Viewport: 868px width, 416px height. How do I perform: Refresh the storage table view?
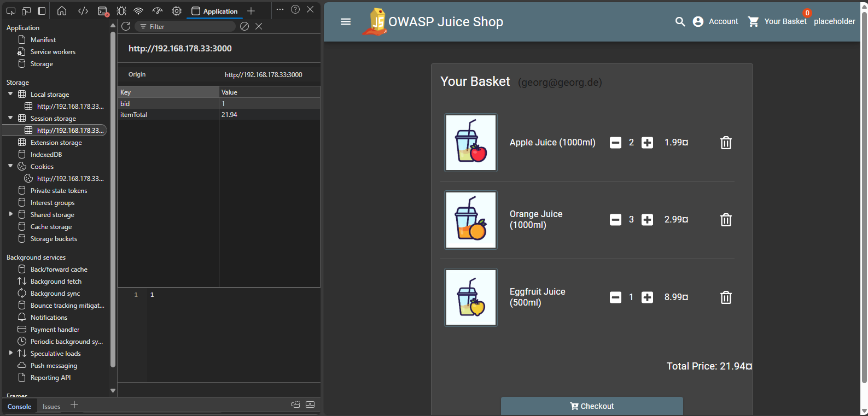126,26
